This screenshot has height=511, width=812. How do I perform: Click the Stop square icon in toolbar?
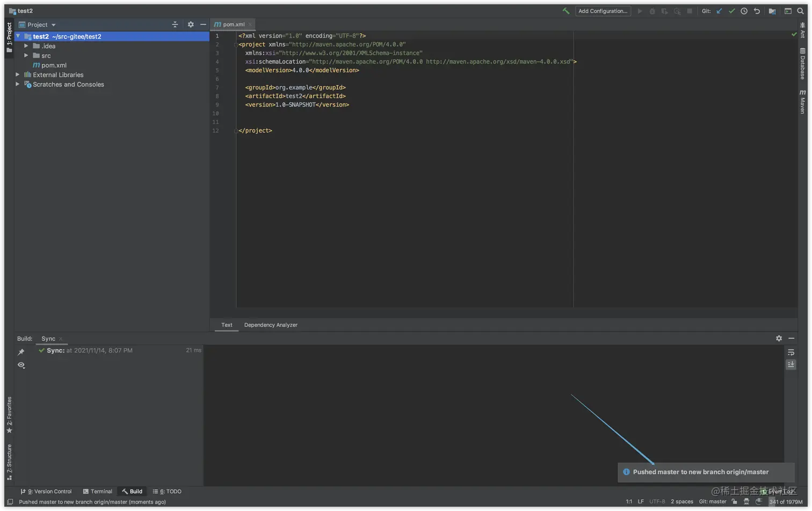[x=690, y=11]
